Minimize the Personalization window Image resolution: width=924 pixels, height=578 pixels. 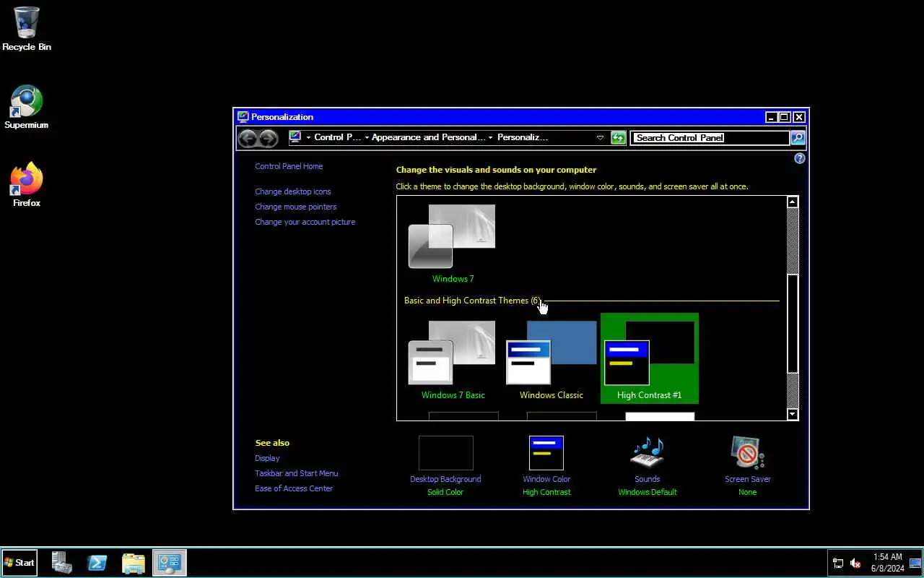772,117
